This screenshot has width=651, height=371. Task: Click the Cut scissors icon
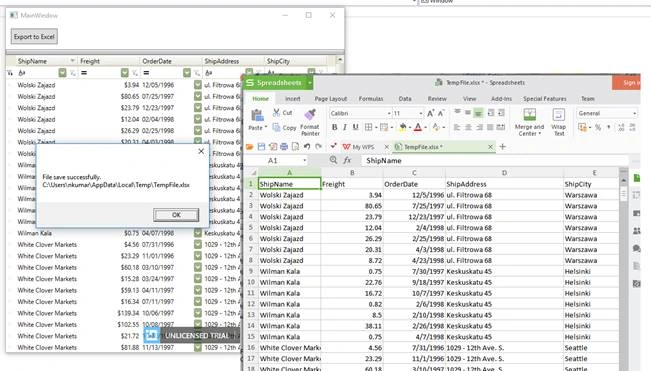[x=277, y=112]
